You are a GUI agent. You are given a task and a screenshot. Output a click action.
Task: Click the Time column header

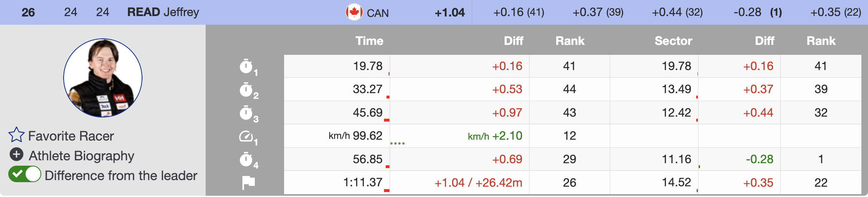[x=369, y=41]
